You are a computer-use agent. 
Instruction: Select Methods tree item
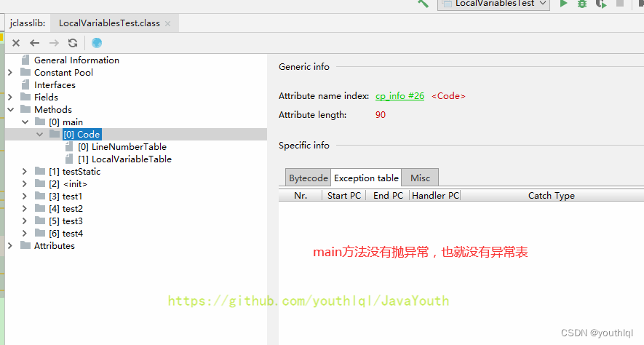click(53, 110)
